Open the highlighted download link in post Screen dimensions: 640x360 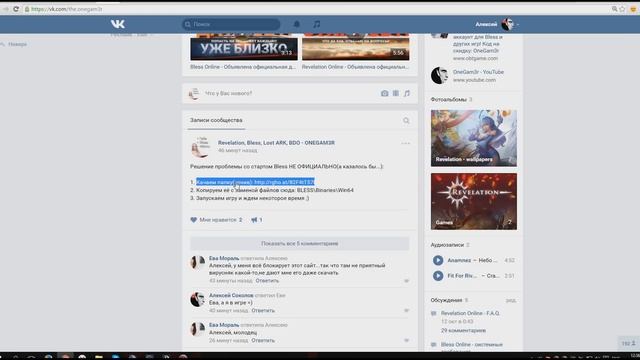284,182
